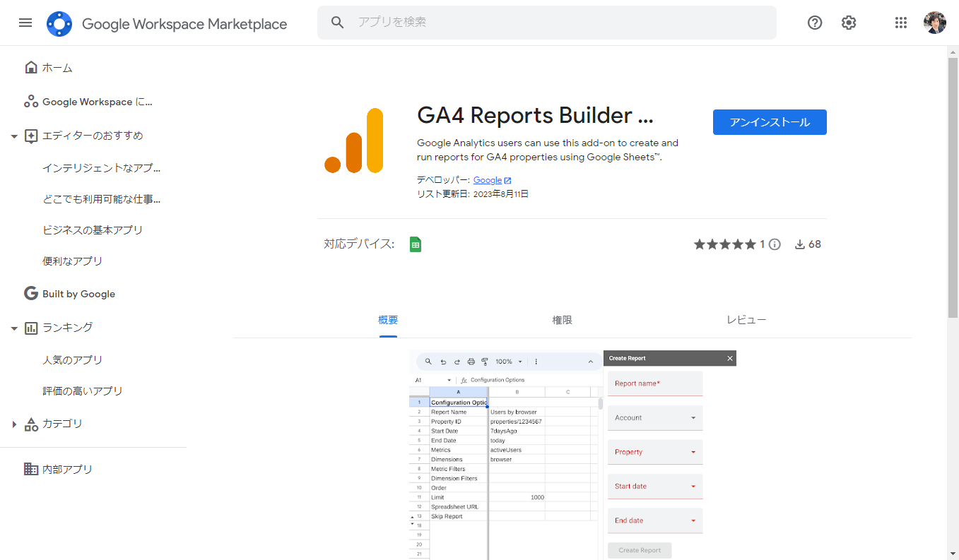Select ホーム in the sidebar
The height and width of the screenshot is (560, 959).
click(x=57, y=68)
